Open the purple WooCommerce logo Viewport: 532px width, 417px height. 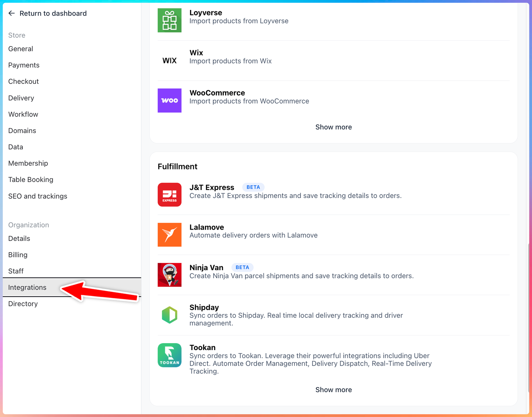click(170, 101)
